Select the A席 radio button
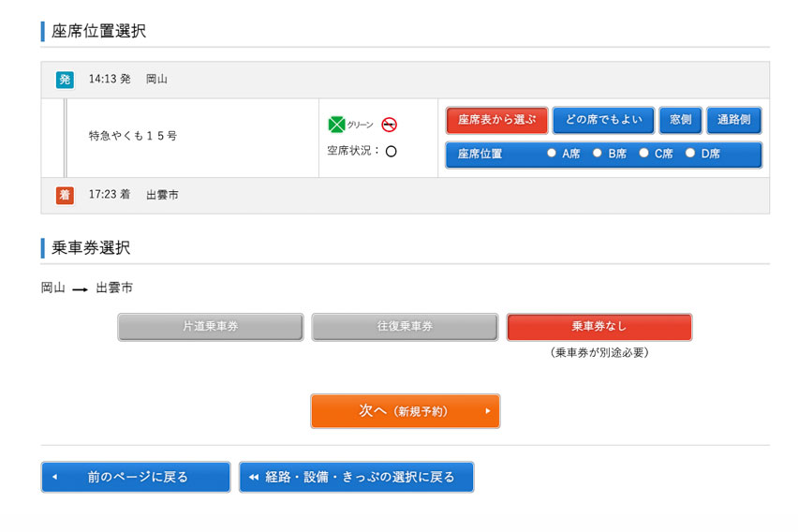 click(x=552, y=154)
